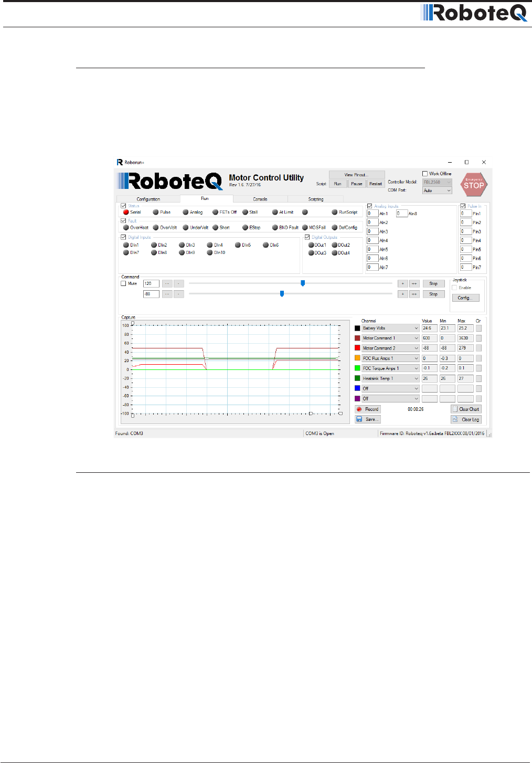
Task: Uncheck the Analog Inputs checkbox
Action: click(x=369, y=206)
